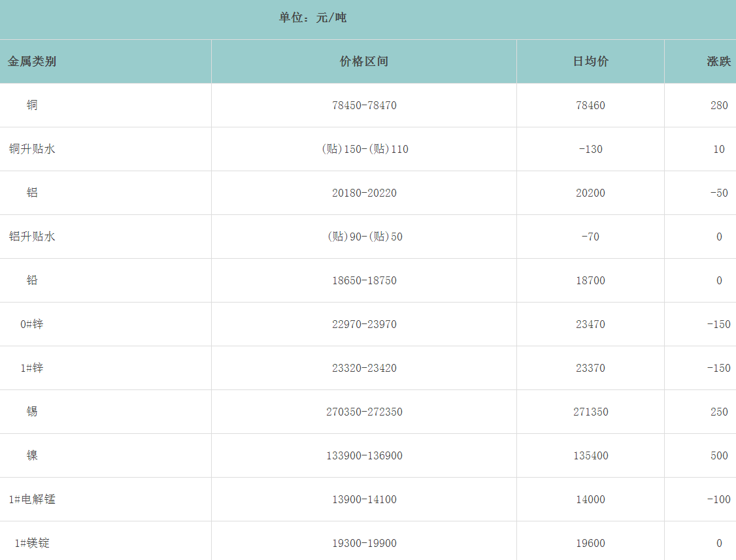Click the 铝 metal name cell
736x560 pixels.
tap(32, 193)
